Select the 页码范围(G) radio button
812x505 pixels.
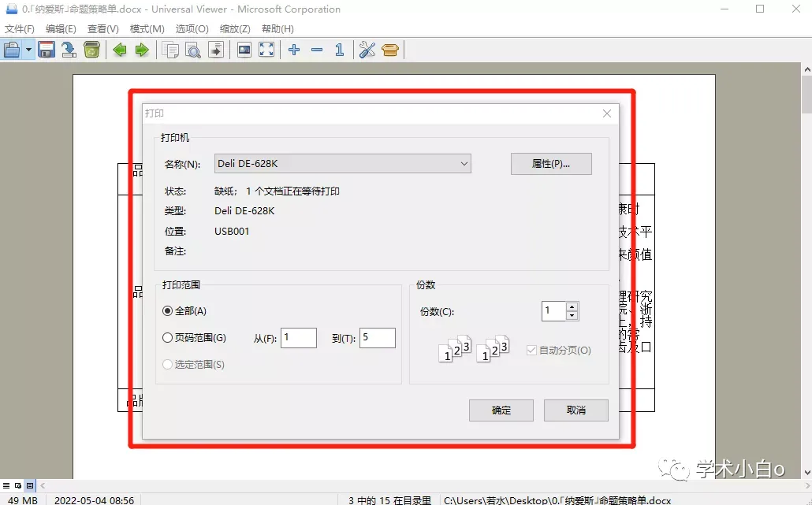click(167, 338)
